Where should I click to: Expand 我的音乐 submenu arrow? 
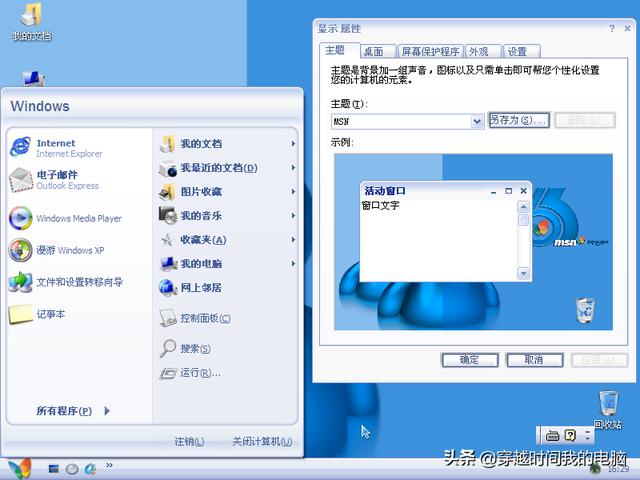tap(293, 216)
